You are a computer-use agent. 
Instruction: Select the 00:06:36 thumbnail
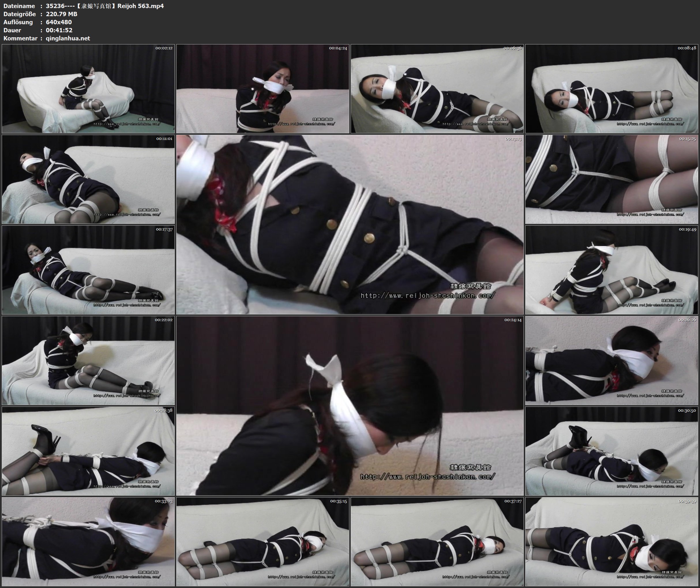[x=437, y=89]
